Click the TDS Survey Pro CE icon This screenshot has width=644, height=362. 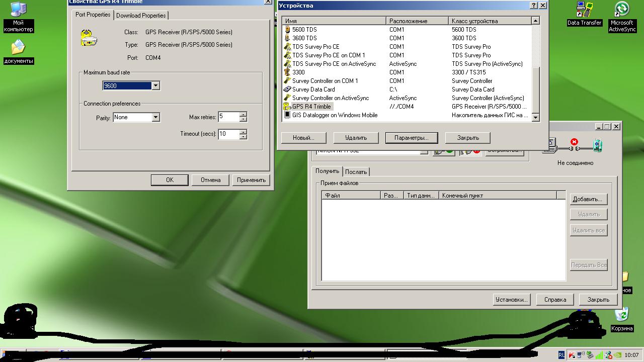point(287,46)
